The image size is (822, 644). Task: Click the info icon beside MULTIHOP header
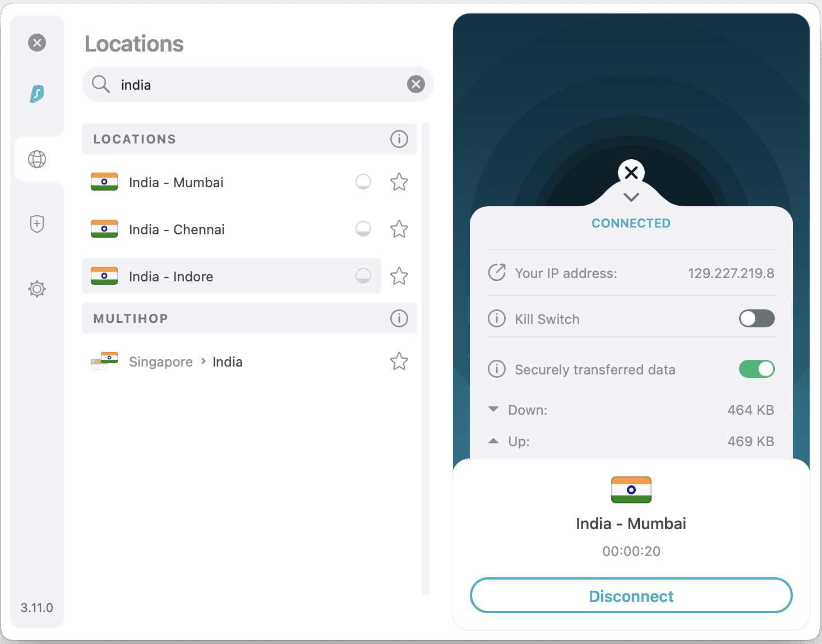[x=399, y=318]
